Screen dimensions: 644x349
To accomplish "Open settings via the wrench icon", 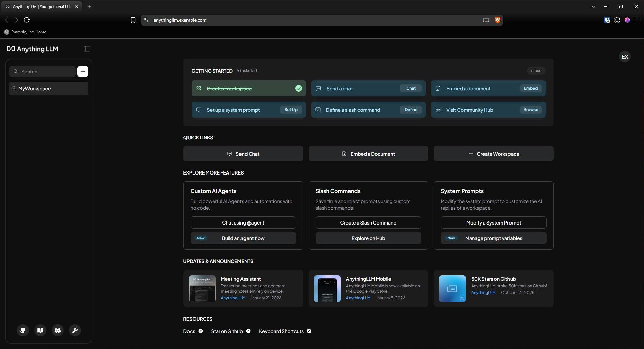I will 75,330.
